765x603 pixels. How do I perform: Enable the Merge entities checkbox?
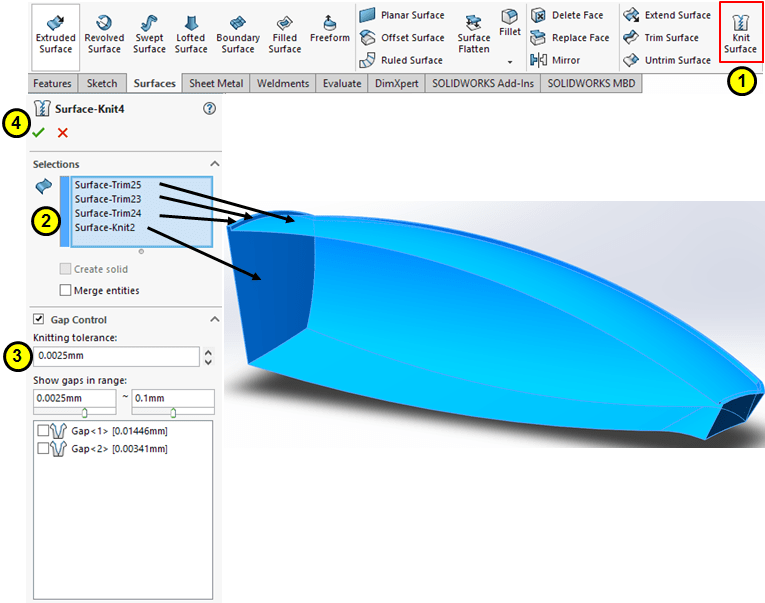click(x=66, y=290)
